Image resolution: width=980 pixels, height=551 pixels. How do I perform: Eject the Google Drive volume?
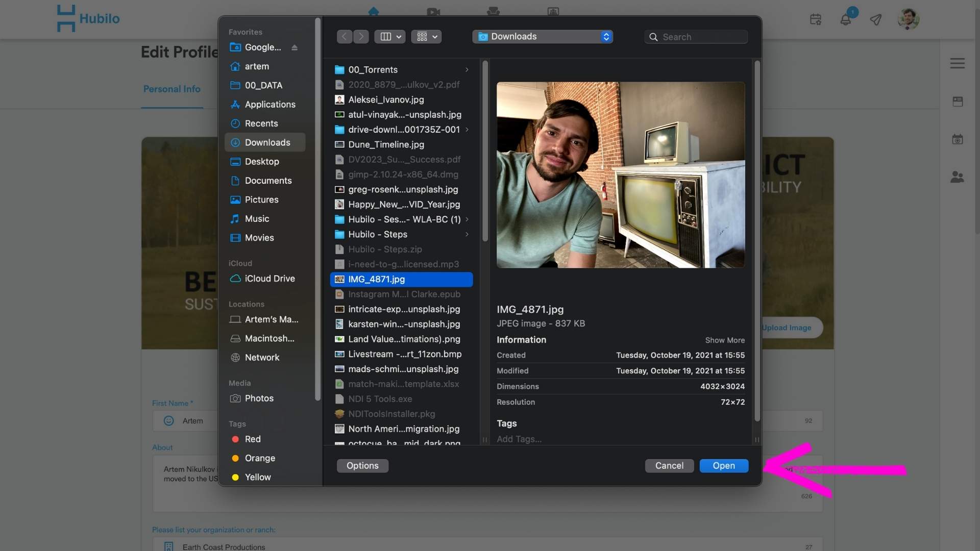click(x=295, y=47)
